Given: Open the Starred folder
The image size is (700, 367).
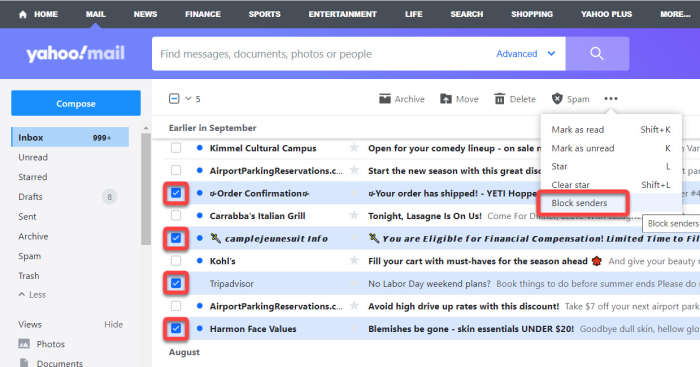Looking at the screenshot, I should coord(33,177).
